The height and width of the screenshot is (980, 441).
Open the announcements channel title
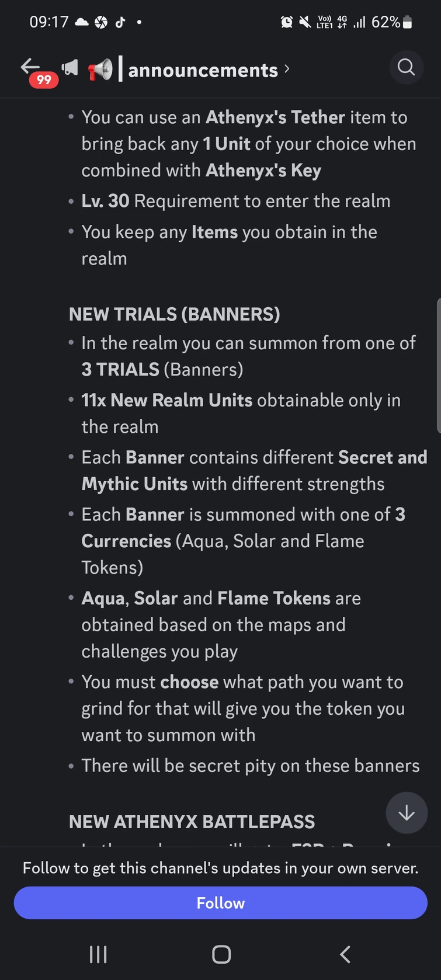pyautogui.click(x=203, y=70)
